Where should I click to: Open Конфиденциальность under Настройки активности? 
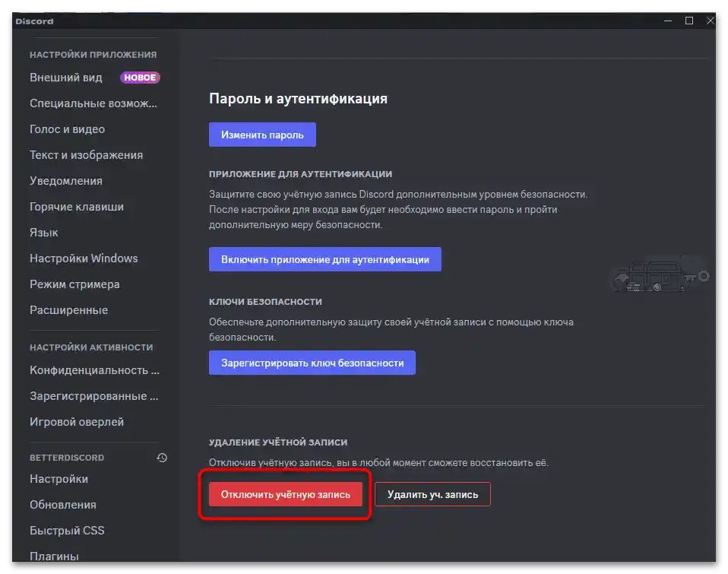pyautogui.click(x=95, y=369)
